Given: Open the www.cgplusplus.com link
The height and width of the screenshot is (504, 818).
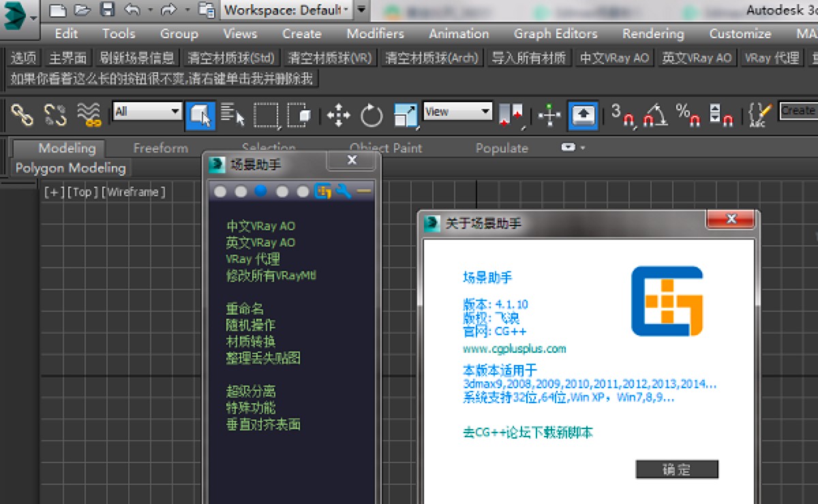Looking at the screenshot, I should [x=514, y=349].
